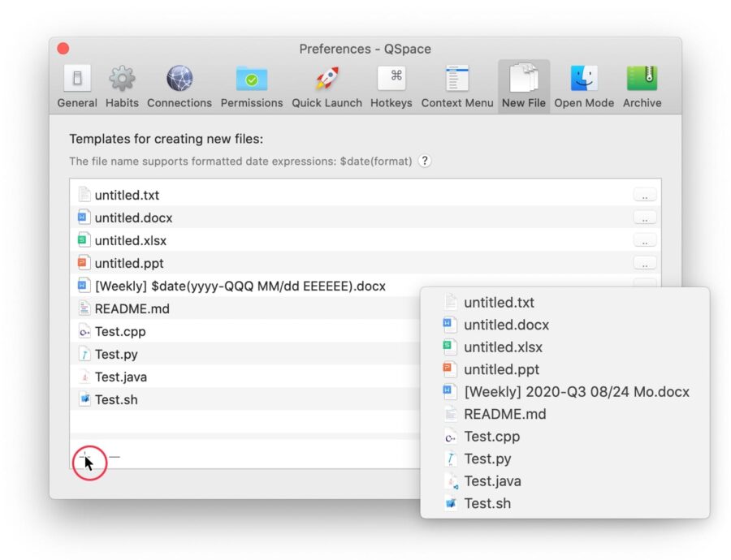Click the Excel icon beside untitled.xlsx
The width and height of the screenshot is (731, 560).
tap(84, 240)
